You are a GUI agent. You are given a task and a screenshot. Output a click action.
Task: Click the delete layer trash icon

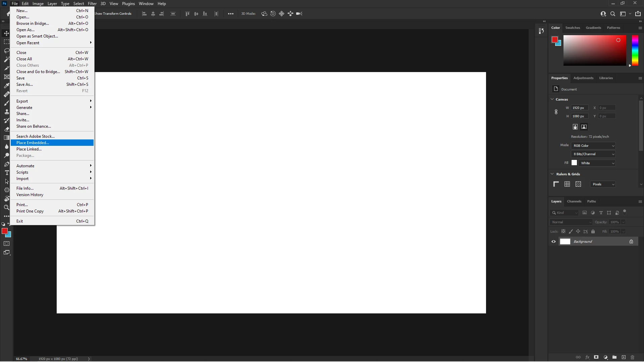[x=633, y=357]
